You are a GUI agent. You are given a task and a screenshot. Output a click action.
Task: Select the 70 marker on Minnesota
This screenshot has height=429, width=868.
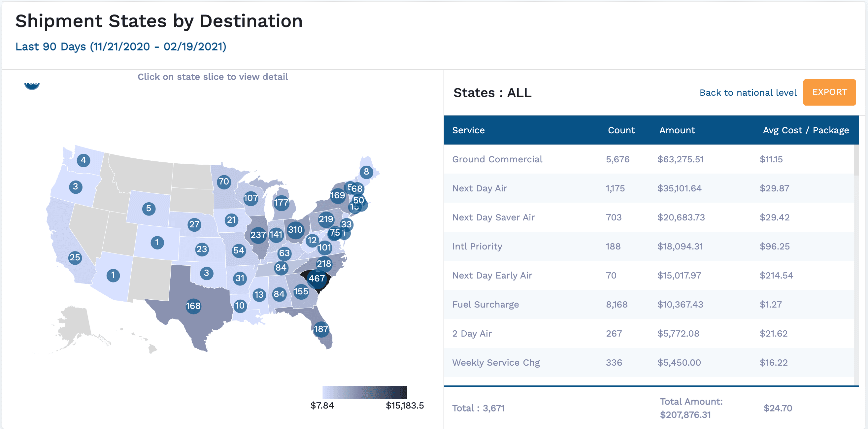pyautogui.click(x=224, y=182)
